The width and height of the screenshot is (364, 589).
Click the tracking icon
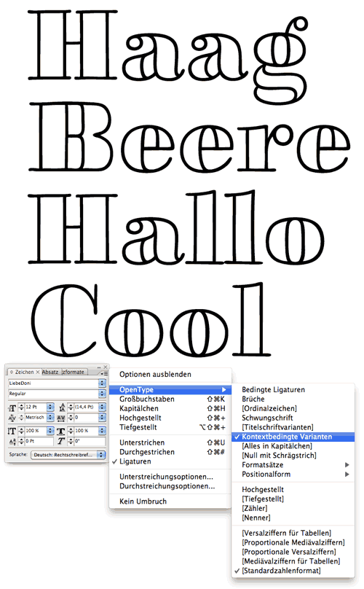(x=61, y=418)
